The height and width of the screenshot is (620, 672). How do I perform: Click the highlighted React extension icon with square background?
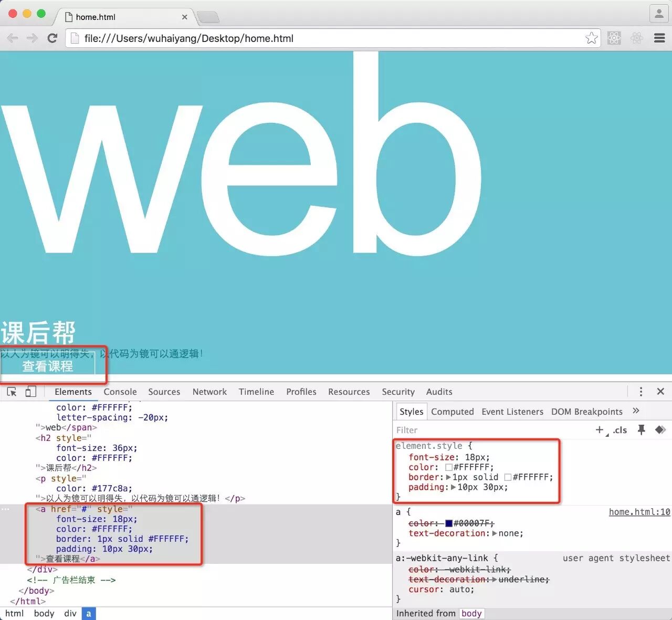point(614,38)
